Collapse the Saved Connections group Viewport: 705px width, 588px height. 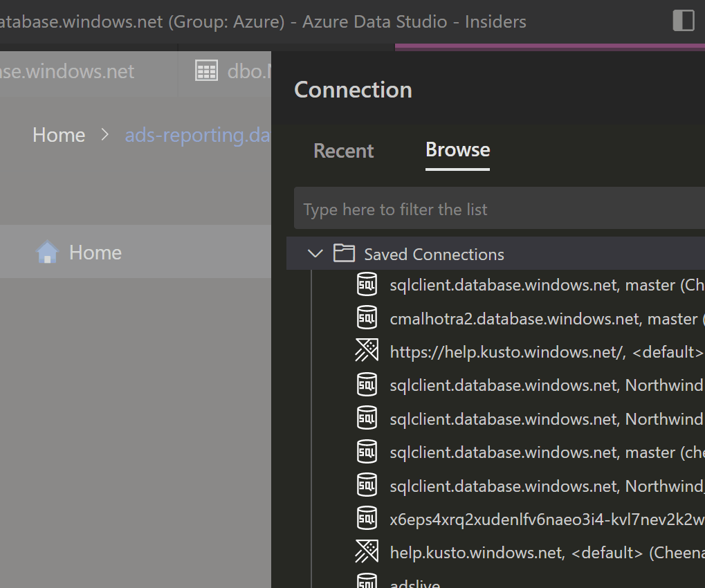[315, 253]
